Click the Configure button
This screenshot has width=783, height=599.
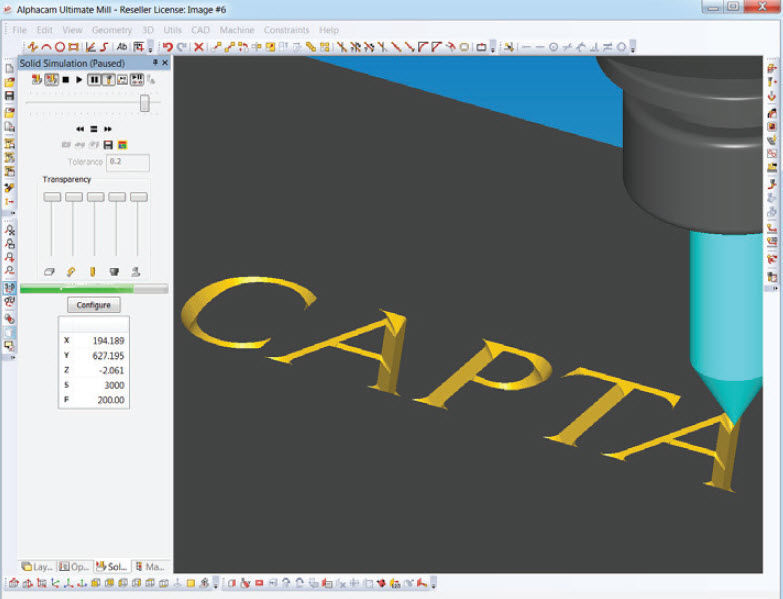tap(93, 305)
